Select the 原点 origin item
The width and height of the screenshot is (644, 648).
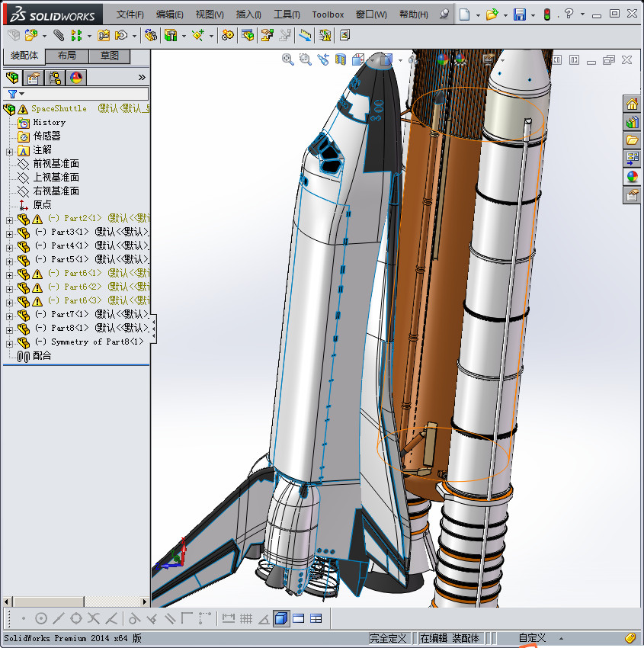click(x=42, y=204)
